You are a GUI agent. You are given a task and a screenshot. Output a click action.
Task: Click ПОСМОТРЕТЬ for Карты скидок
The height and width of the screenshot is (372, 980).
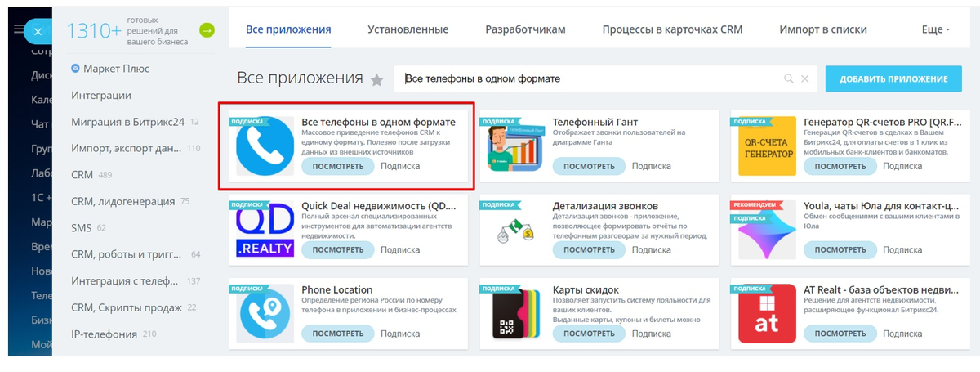tap(589, 334)
